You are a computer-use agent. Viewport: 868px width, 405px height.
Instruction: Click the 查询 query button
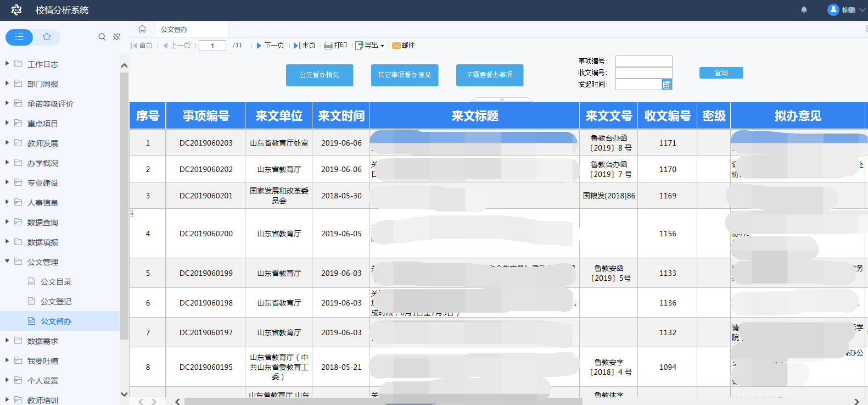[721, 73]
